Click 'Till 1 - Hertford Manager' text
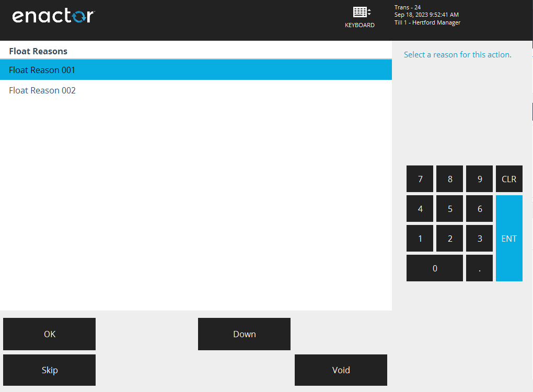The image size is (533, 392). [427, 22]
